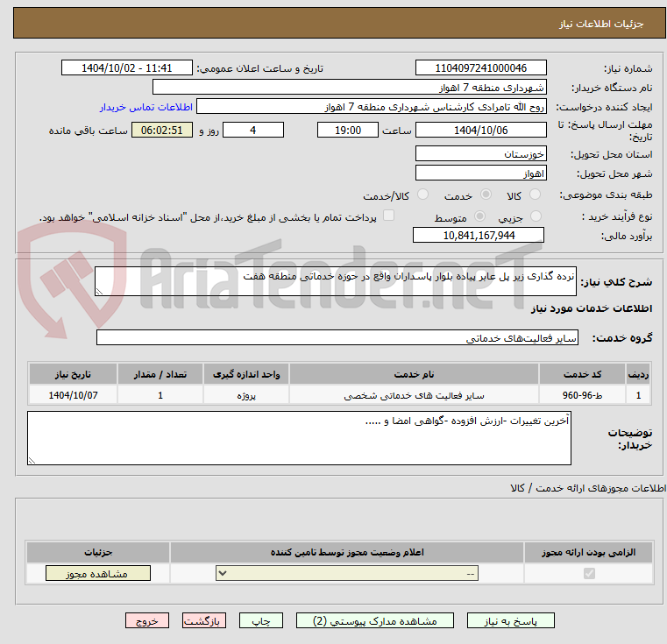Click the پاسخ به نیاز button

pos(510,620)
